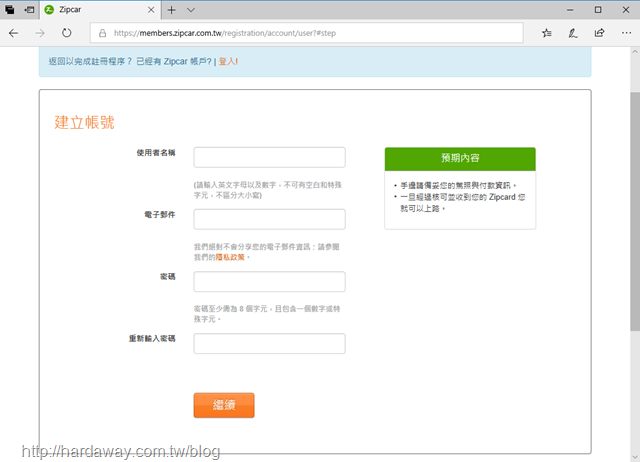Close the browser window
This screenshot has height=462, width=640.
point(626,10)
